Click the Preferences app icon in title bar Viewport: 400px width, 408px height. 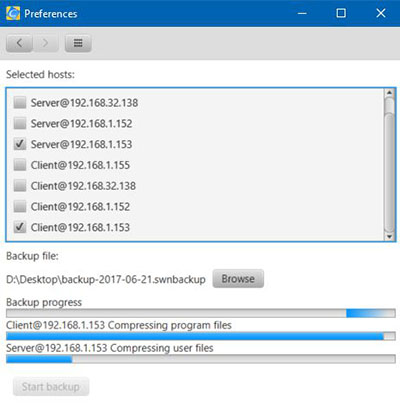click(13, 13)
